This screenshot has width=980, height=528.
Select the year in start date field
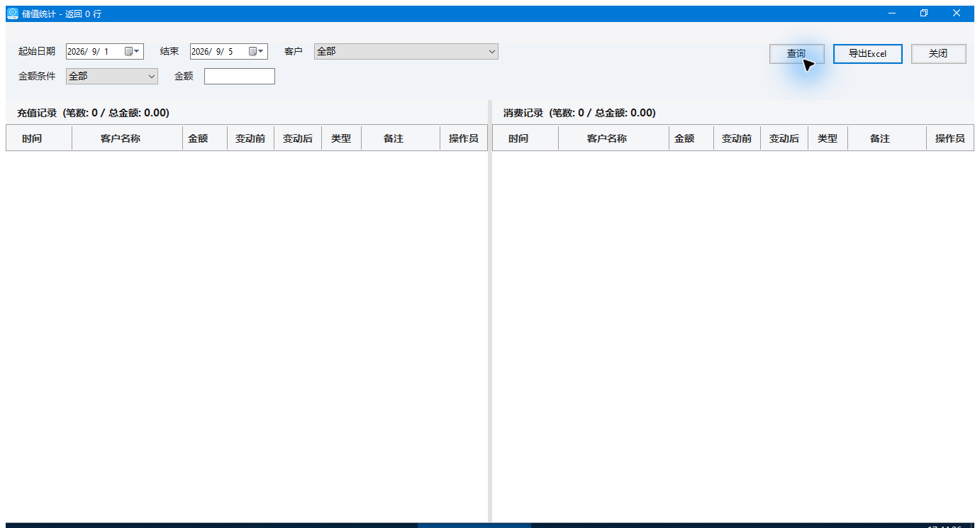(77, 51)
